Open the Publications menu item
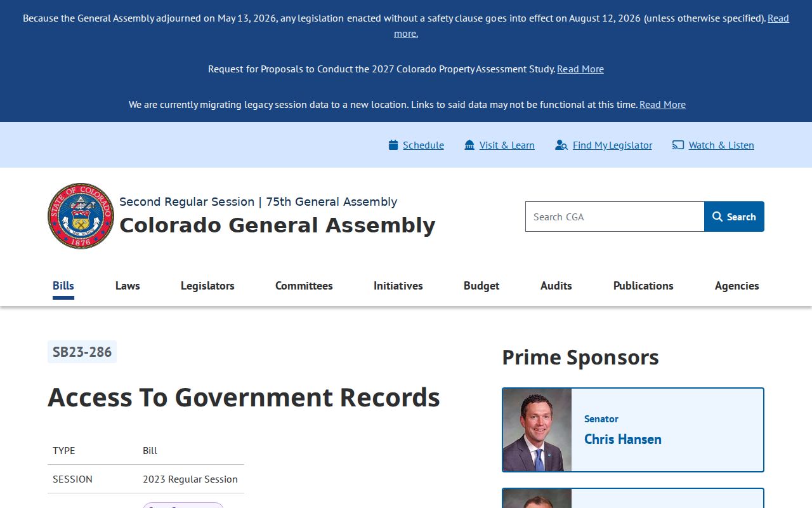Image resolution: width=812 pixels, height=508 pixels. (643, 286)
